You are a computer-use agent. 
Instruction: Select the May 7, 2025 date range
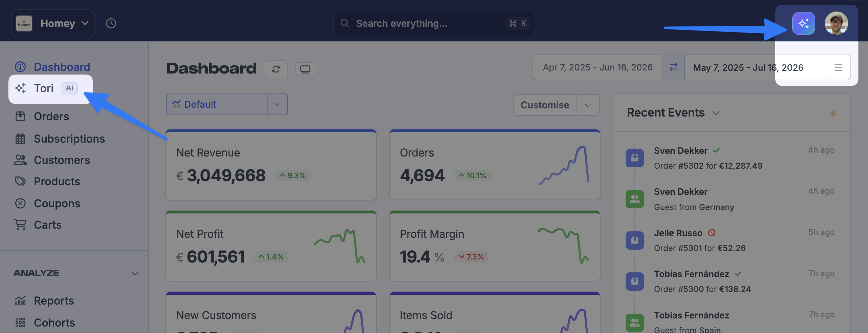click(x=755, y=67)
